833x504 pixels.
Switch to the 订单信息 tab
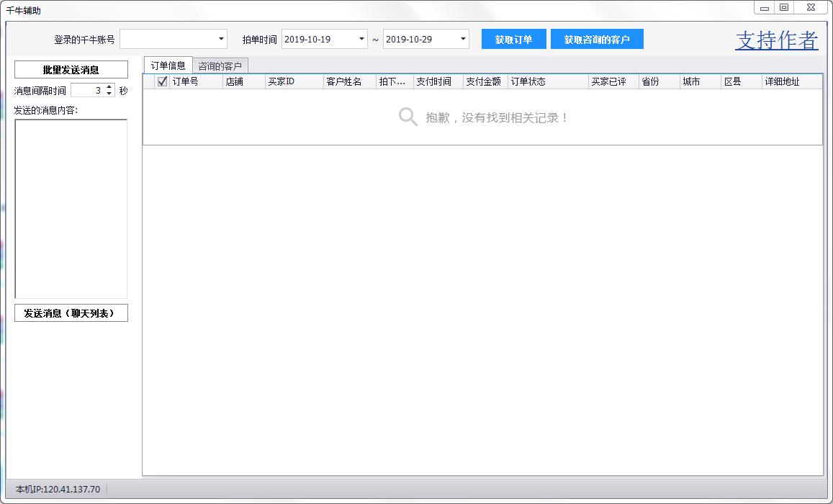pyautogui.click(x=168, y=66)
